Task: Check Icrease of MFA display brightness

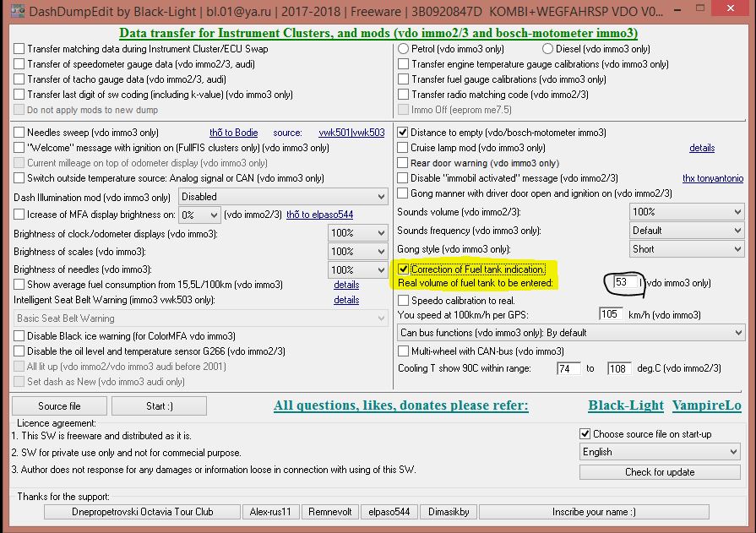Action: tap(19, 215)
